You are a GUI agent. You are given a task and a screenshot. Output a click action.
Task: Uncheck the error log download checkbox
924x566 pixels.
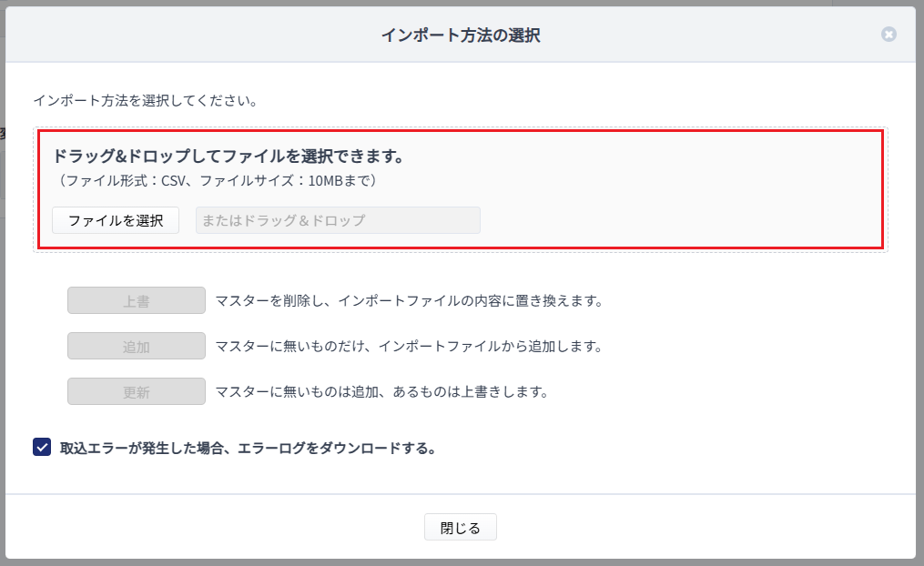click(x=42, y=448)
